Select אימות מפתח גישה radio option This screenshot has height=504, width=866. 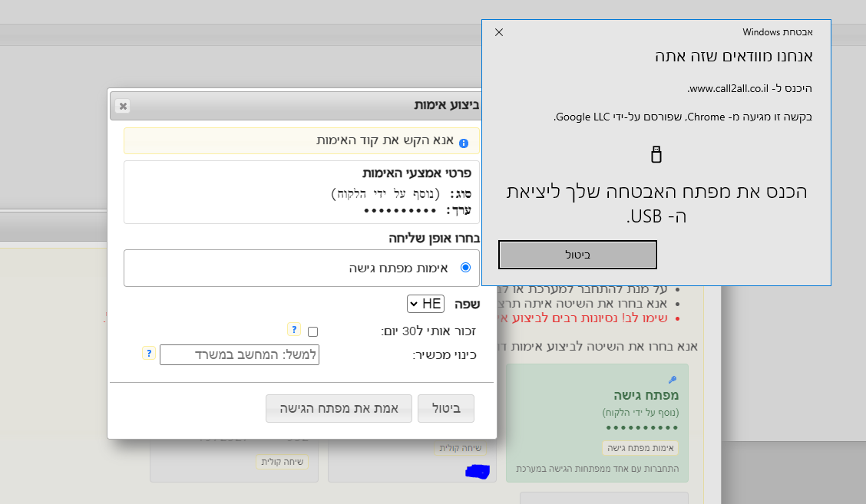point(465,268)
